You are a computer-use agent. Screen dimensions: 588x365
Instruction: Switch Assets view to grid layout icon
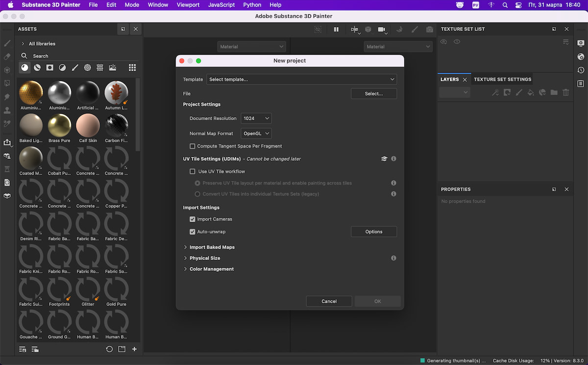(x=132, y=68)
